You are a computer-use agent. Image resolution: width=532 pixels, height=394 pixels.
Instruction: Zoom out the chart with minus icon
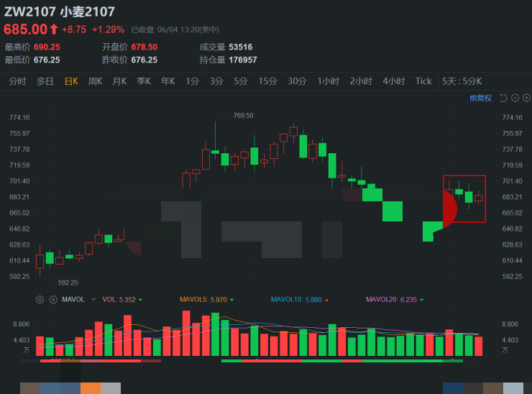(x=515, y=98)
